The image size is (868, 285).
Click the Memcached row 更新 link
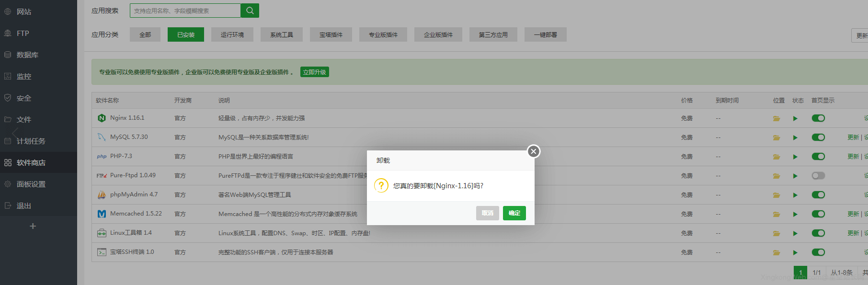853,214
